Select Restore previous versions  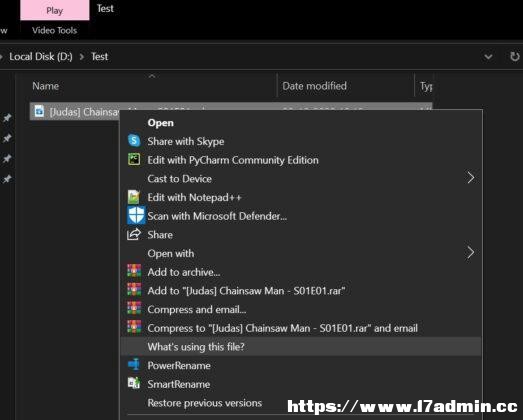pos(204,403)
